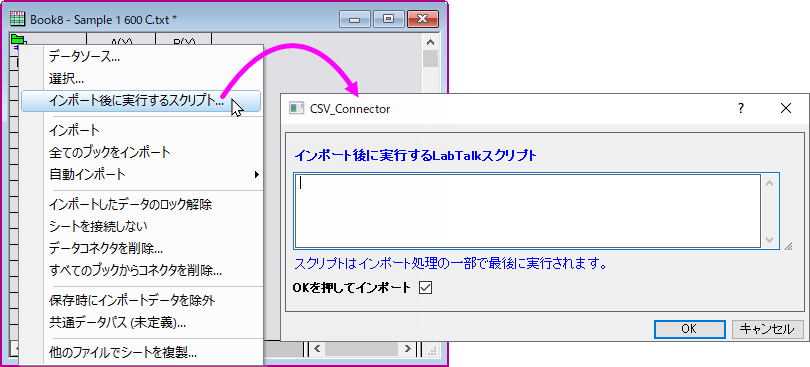Open データソース... menu item

tap(141, 57)
